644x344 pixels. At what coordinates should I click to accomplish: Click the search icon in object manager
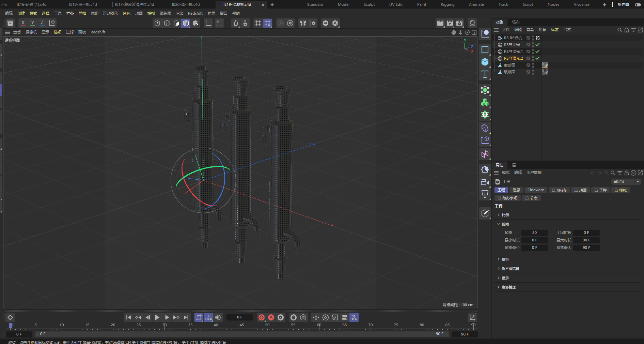point(620,30)
